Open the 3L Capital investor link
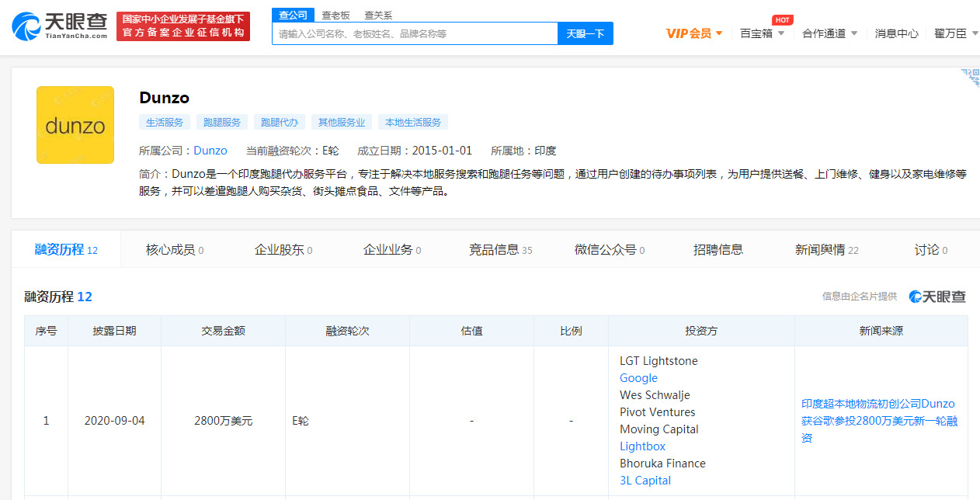This screenshot has width=980, height=500. point(645,481)
